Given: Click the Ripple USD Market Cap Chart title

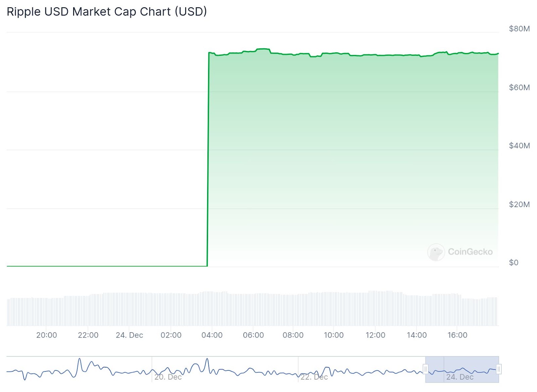Looking at the screenshot, I should pos(107,12).
